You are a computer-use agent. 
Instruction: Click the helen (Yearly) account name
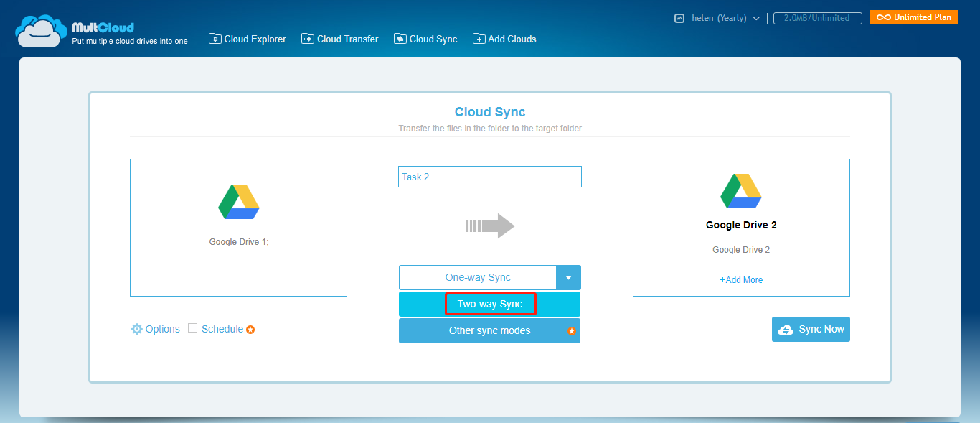719,18
